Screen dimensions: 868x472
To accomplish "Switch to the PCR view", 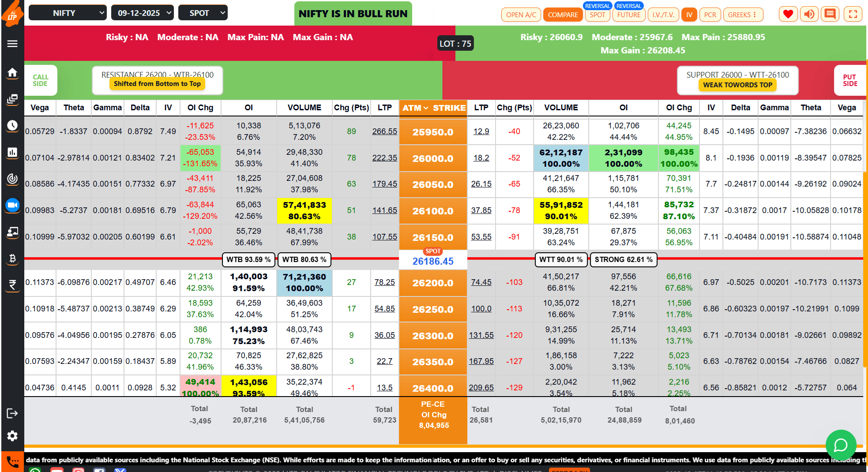I will point(710,15).
